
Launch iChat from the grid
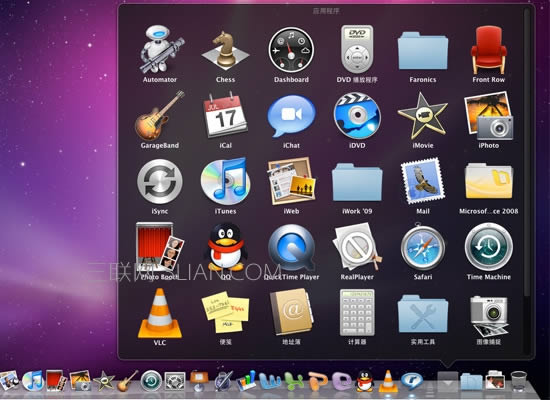(x=291, y=116)
